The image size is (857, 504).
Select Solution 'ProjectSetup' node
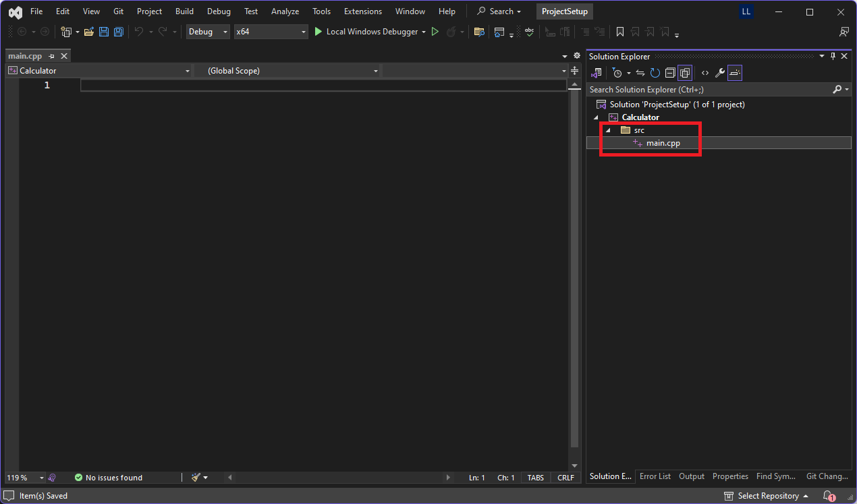(x=677, y=105)
